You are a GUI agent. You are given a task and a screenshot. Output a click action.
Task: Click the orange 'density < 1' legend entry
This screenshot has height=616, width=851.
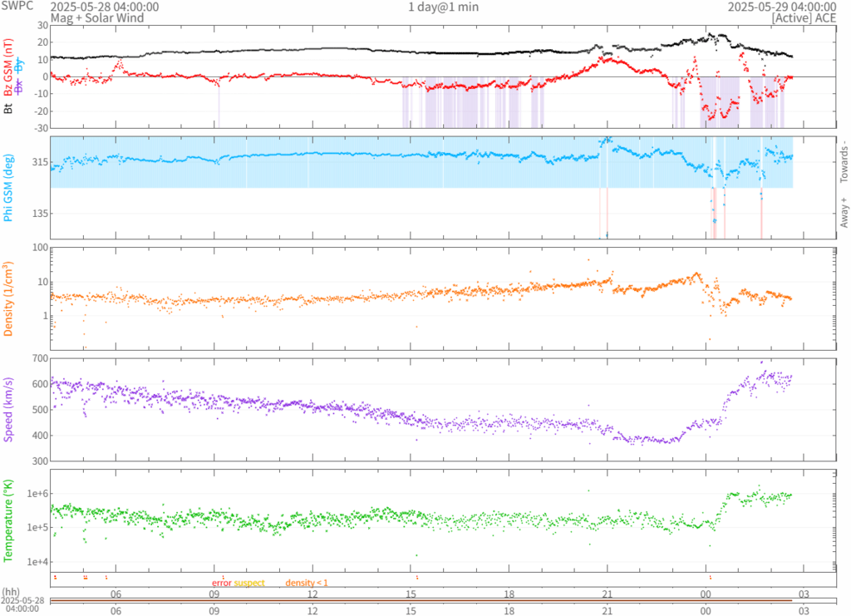(307, 584)
